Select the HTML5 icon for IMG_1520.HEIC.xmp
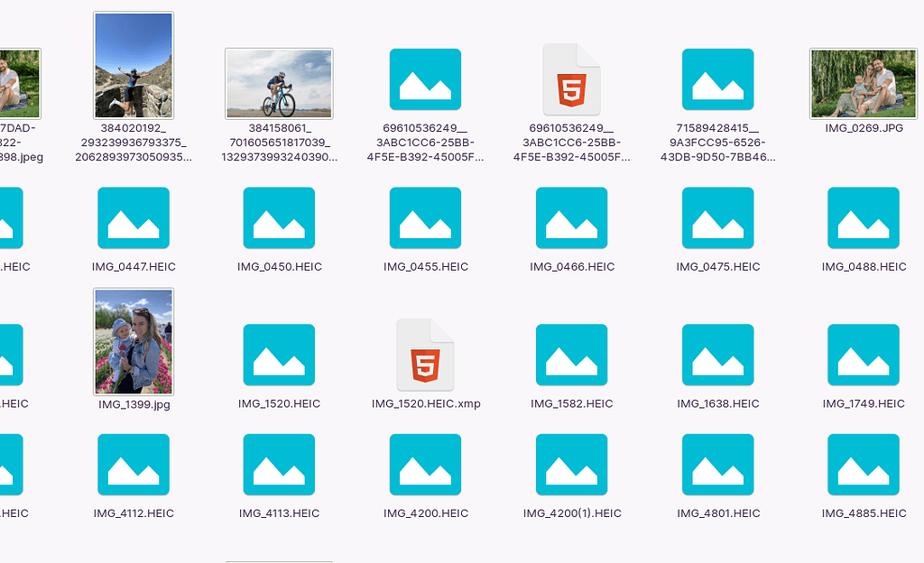 point(425,354)
